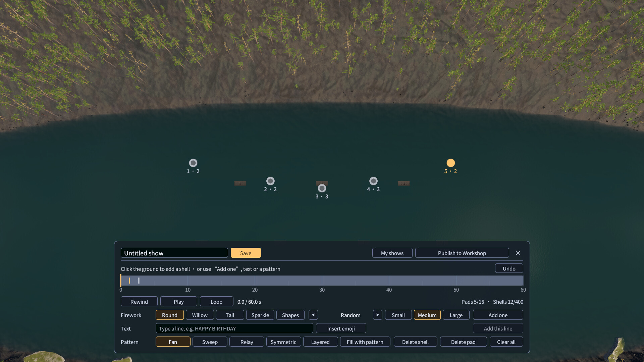Screen dimensions: 644x362
Task: Choose the Tail firework type
Action: click(230, 315)
